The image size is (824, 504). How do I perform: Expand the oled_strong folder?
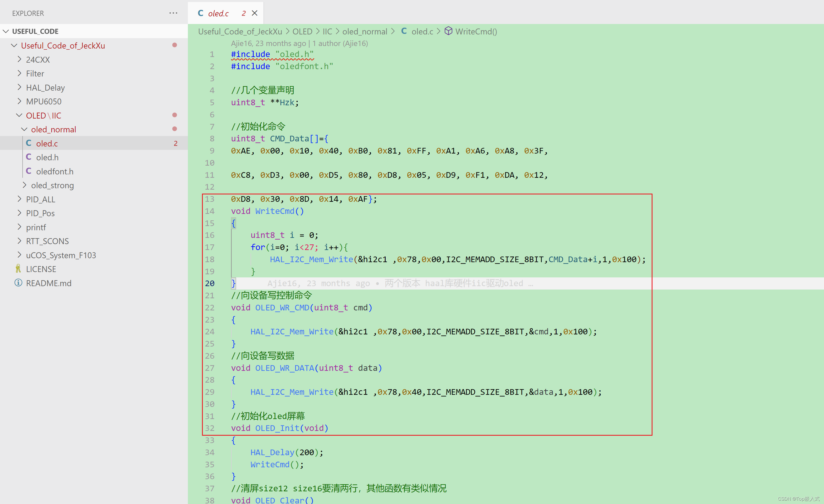coord(52,185)
